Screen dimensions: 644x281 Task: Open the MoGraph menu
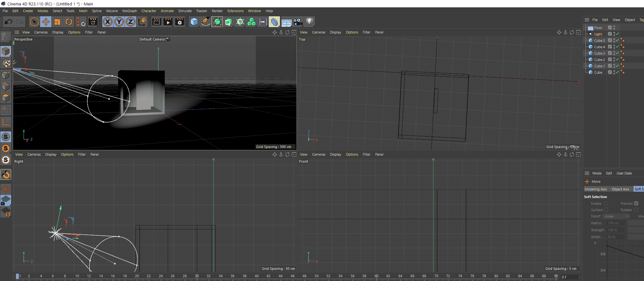coord(129,11)
